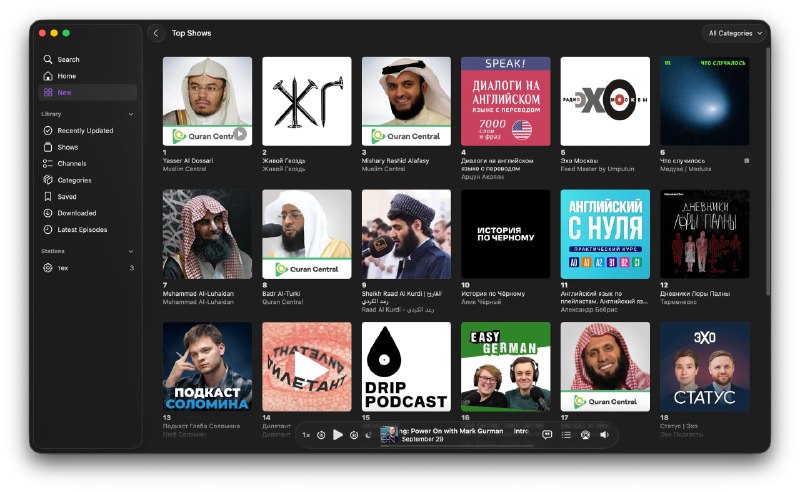Open Дневники Лоры Палны show artwork
This screenshot has height=492, width=800.
click(705, 234)
